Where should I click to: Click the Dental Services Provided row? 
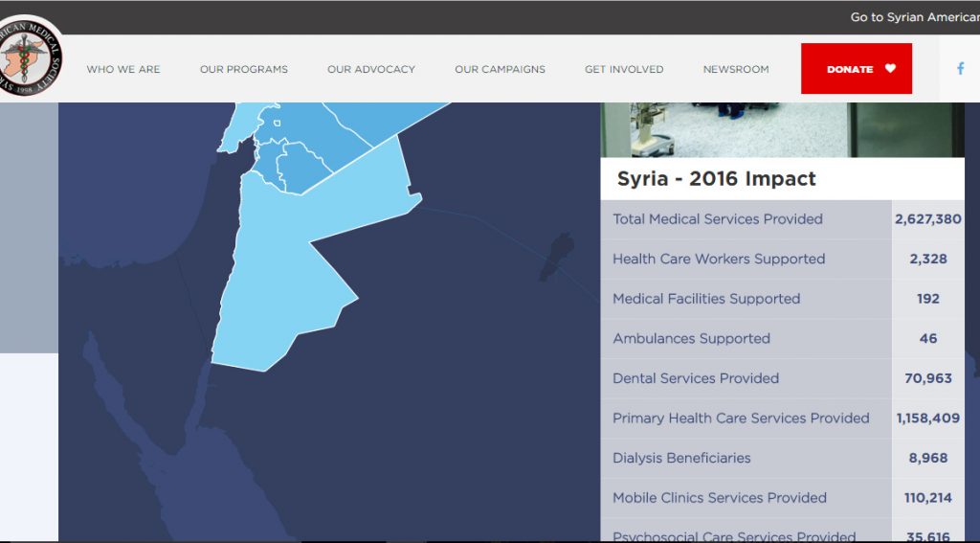pos(783,378)
